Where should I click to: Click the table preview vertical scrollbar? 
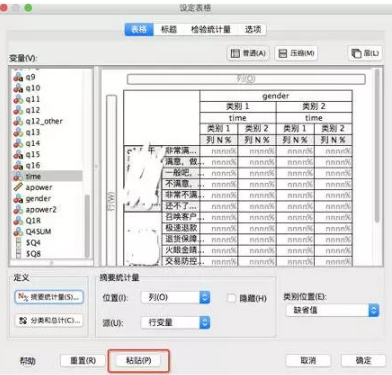click(x=377, y=145)
